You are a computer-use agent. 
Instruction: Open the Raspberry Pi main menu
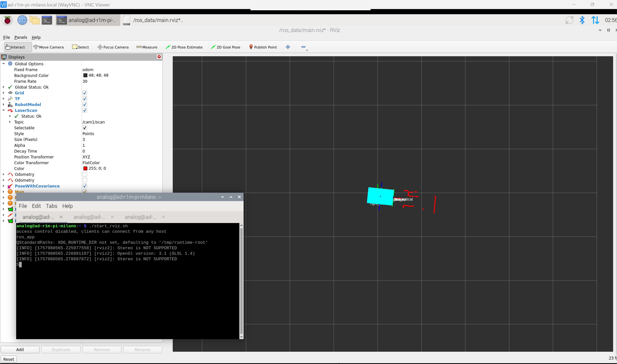click(x=7, y=20)
